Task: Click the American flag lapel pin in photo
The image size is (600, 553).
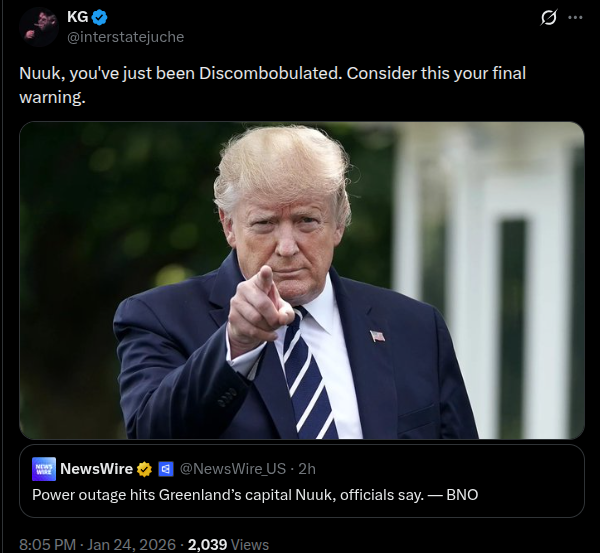Action: pos(378,336)
